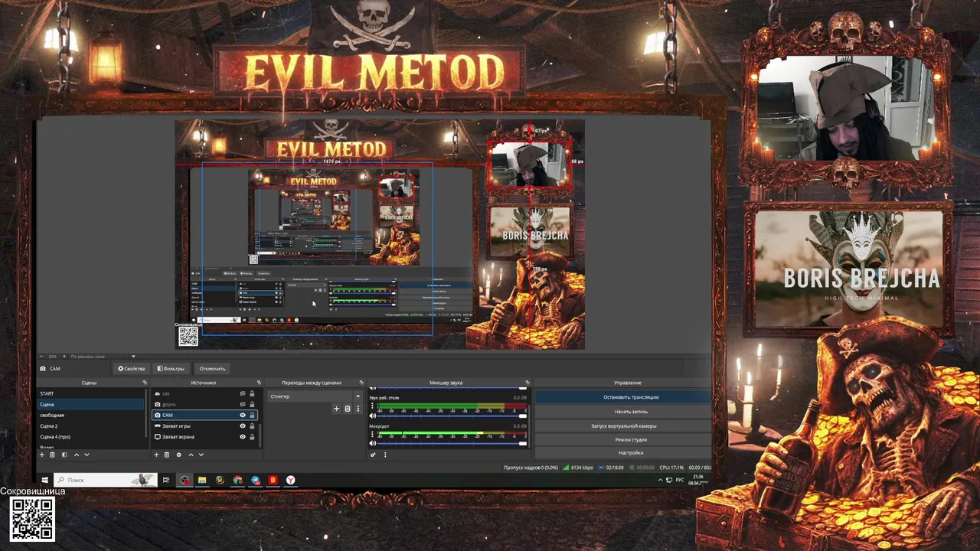The height and width of the screenshot is (551, 980).
Task: Open Telegram from the taskbar
Action: (256, 481)
